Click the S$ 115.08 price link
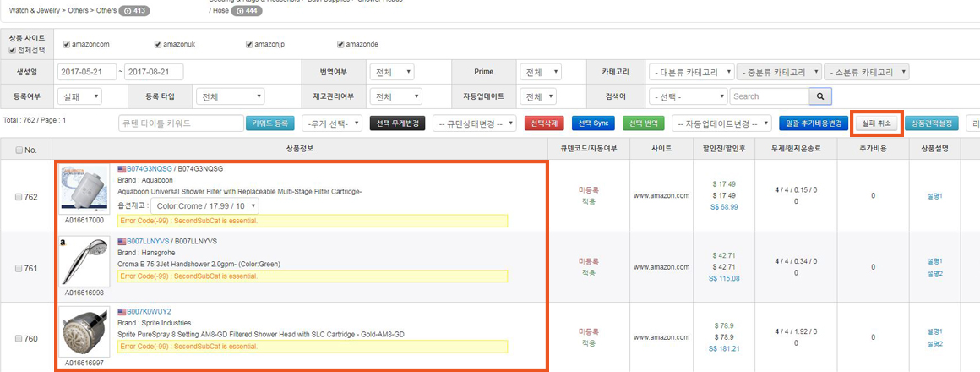This screenshot has height=372, width=980. pos(724,278)
